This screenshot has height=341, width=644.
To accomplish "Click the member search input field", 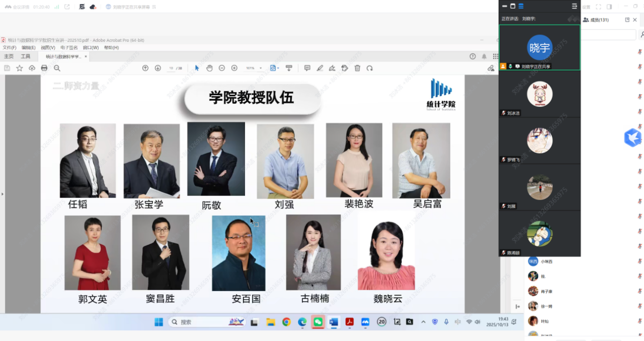I will 608,35.
